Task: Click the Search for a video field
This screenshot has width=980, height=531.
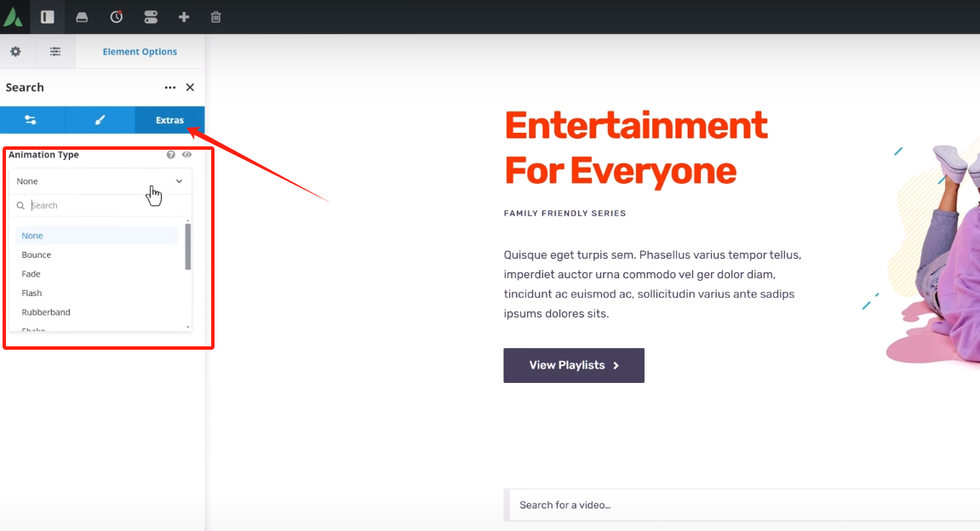Action: point(741,505)
